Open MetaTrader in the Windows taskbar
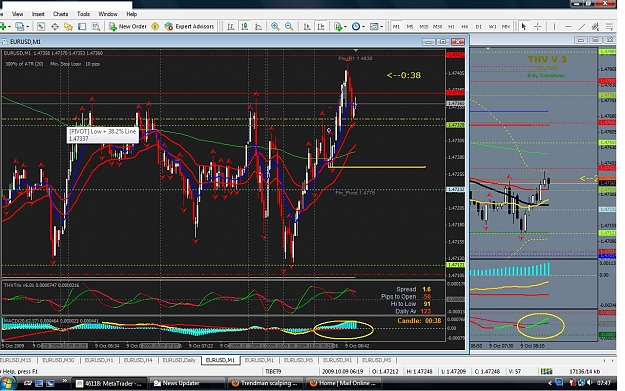 [110, 383]
